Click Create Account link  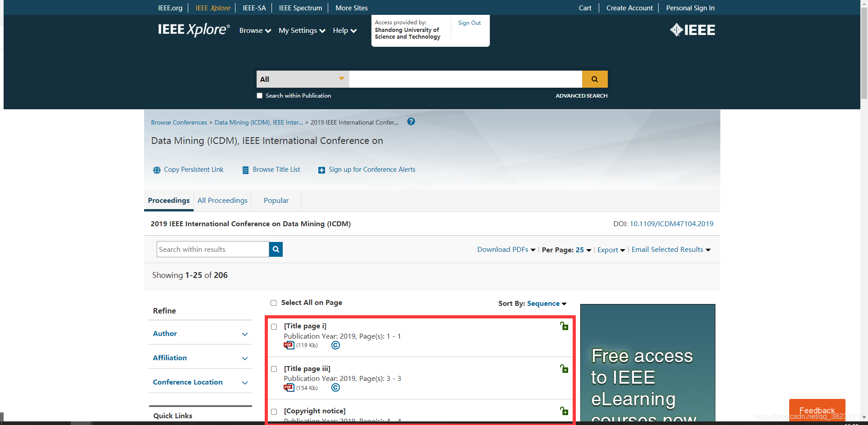[629, 8]
